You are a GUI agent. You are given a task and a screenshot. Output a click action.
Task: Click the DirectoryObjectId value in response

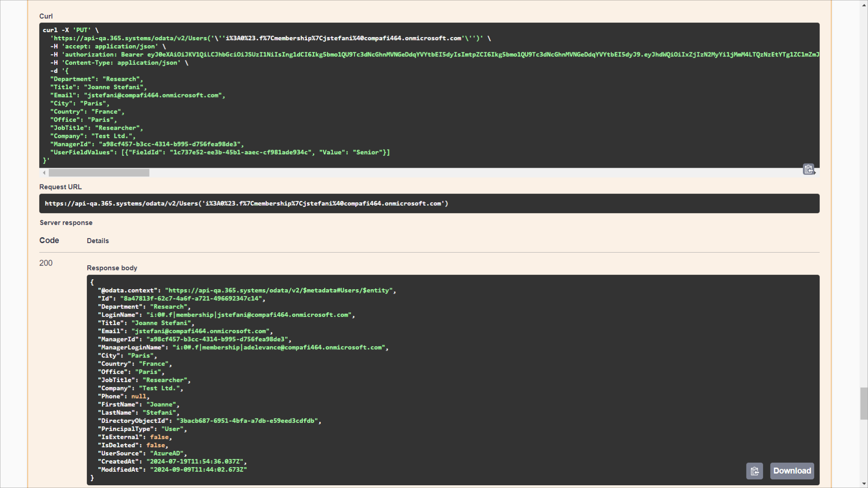(248, 421)
